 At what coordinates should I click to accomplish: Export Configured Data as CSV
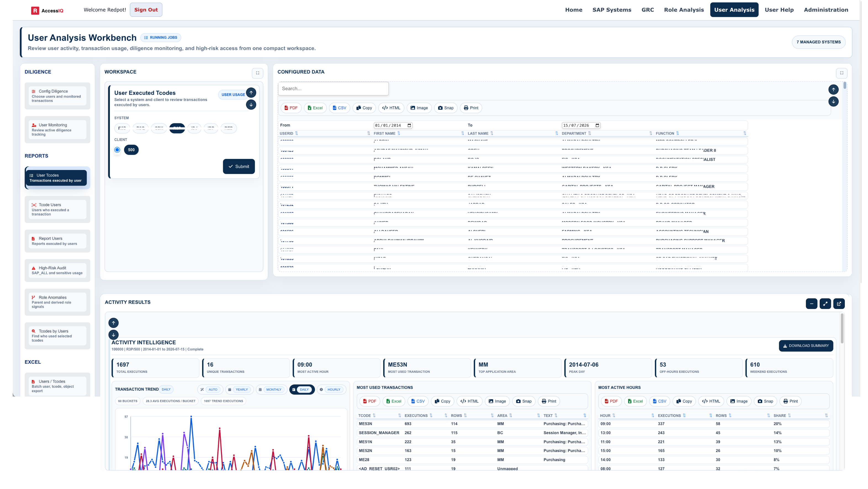[x=339, y=108]
